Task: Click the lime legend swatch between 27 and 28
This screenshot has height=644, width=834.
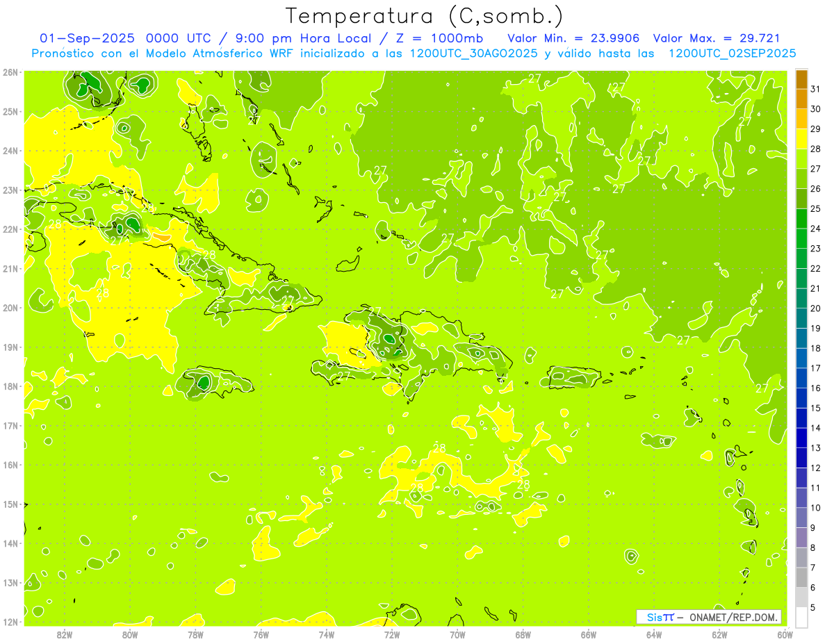Action: (x=801, y=159)
